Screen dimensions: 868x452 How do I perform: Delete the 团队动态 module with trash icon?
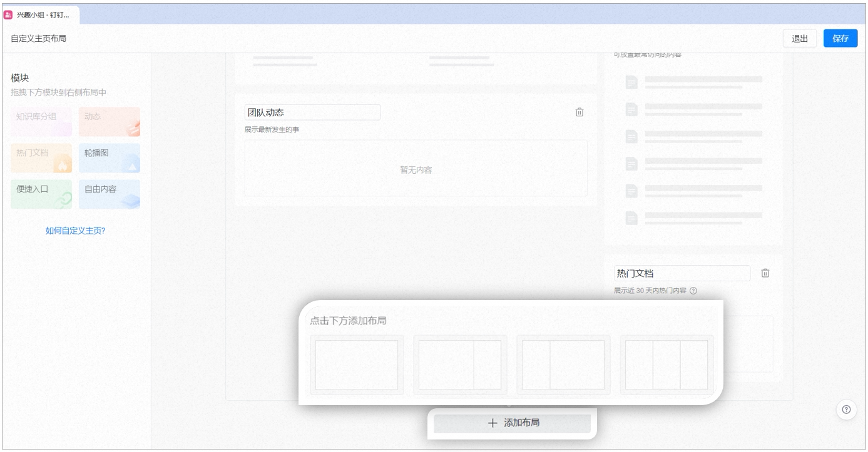tap(580, 113)
